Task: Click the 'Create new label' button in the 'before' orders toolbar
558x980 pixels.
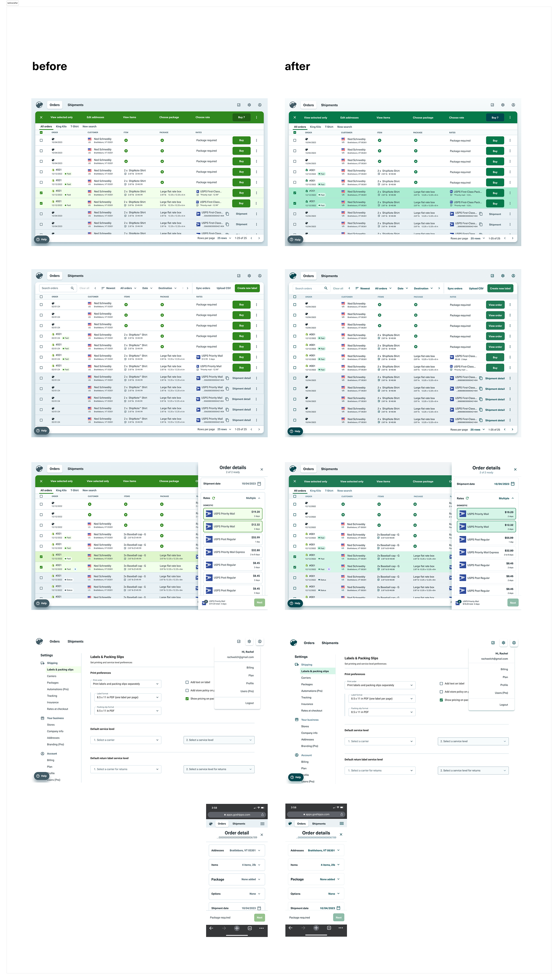Action: tap(247, 288)
